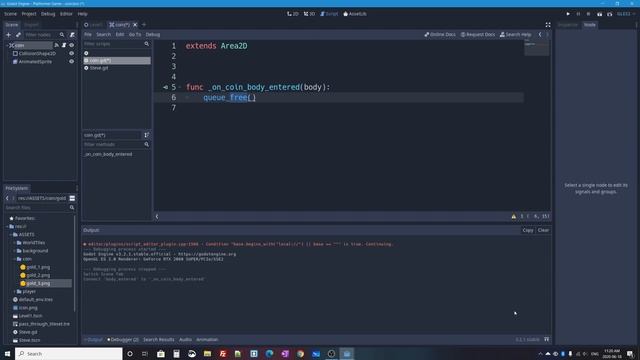Open the Go To menu
The image size is (640, 360).
click(135, 35)
